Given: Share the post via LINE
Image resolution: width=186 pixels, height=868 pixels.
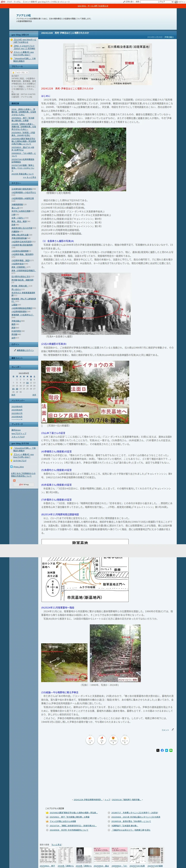Looking at the screenshot, I should point(171,750).
